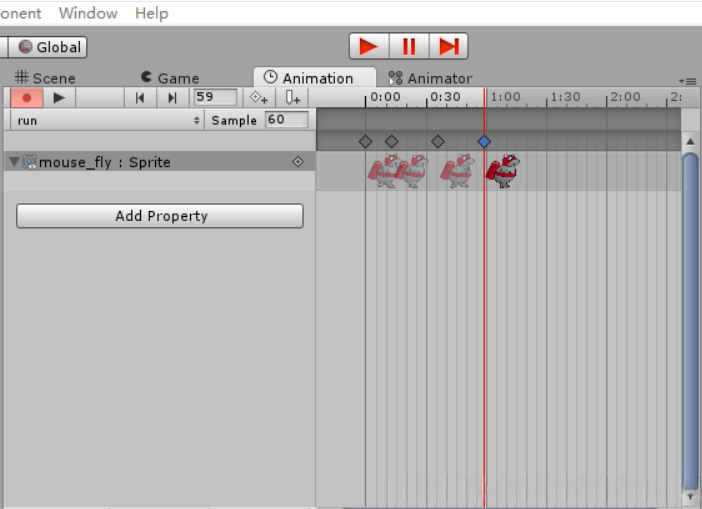Screen dimensions: 702x509
Task: Play the animation clip preview
Action: click(x=59, y=98)
